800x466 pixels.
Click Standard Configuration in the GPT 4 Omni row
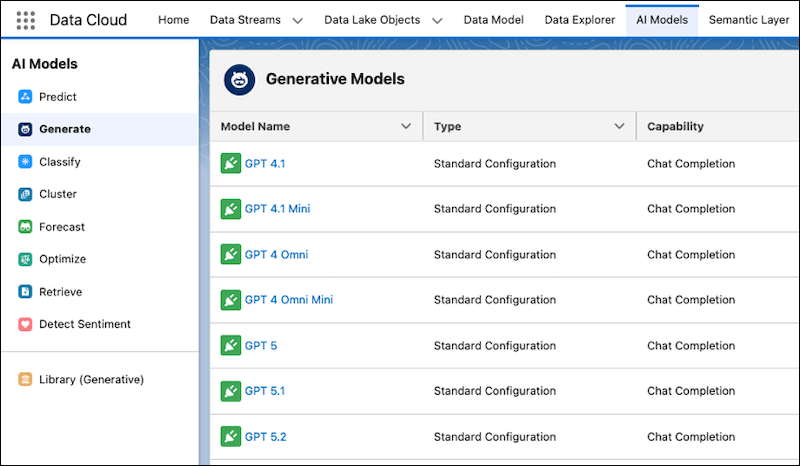[494, 255]
